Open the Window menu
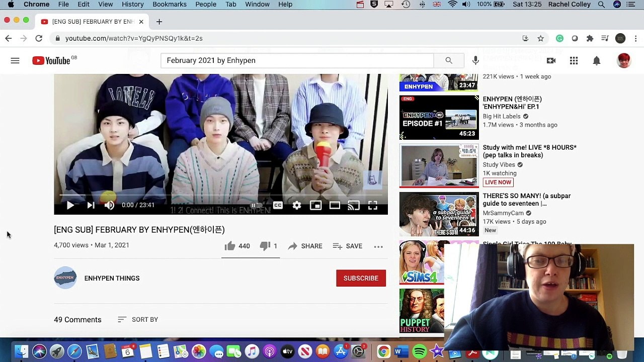Image resolution: width=644 pixels, height=362 pixels. pyautogui.click(x=257, y=4)
